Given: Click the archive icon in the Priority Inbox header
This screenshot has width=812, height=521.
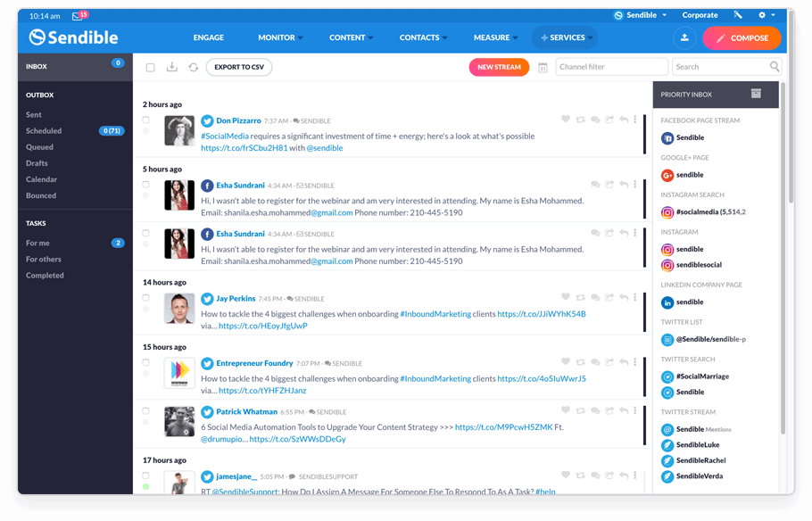Looking at the screenshot, I should 756,94.
